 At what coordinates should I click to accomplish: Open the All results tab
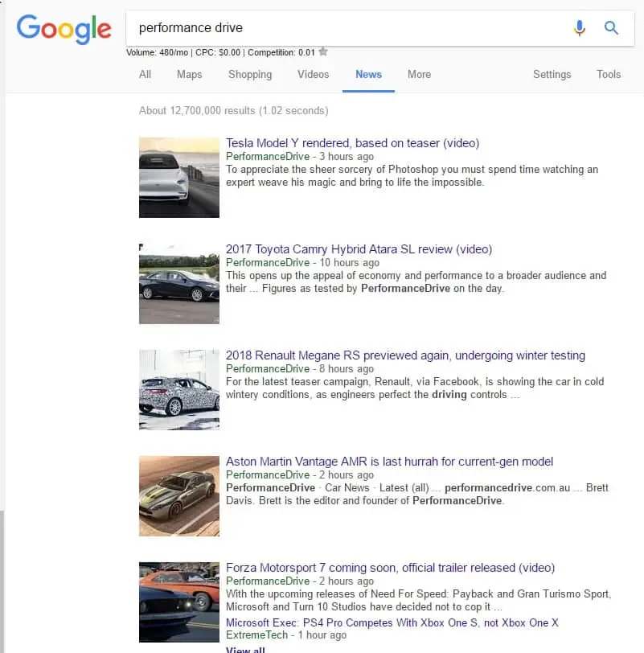click(145, 75)
